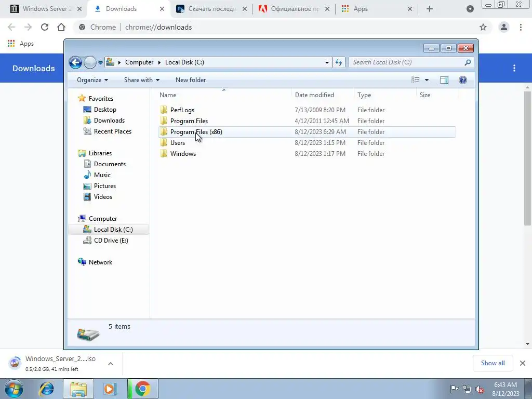Image resolution: width=532 pixels, height=399 pixels.
Task: Open Recent Places under Favorites
Action: click(112, 131)
